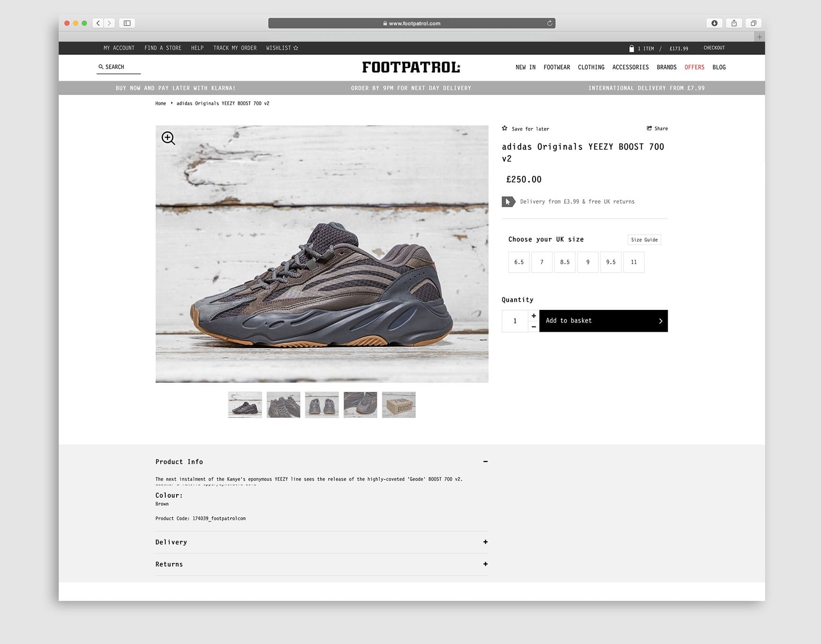Click the wishlist star icon in top bar
The width and height of the screenshot is (821, 644).
coord(296,48)
